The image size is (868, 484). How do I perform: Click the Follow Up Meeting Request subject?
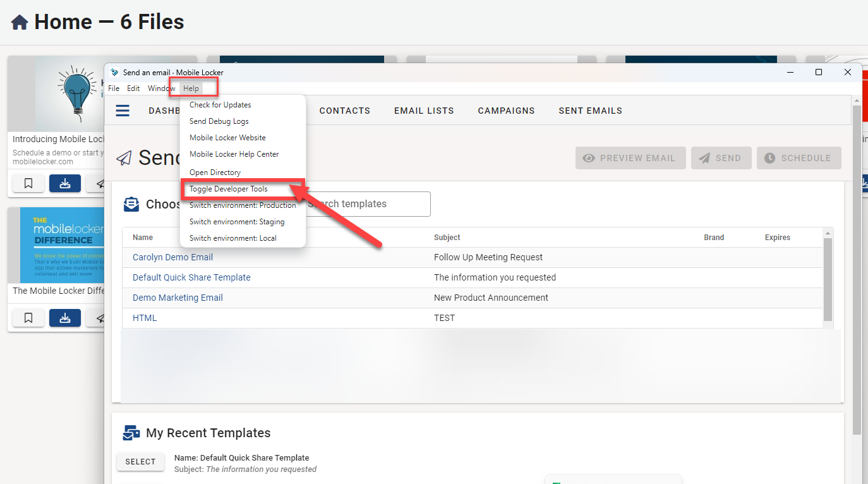coord(488,257)
